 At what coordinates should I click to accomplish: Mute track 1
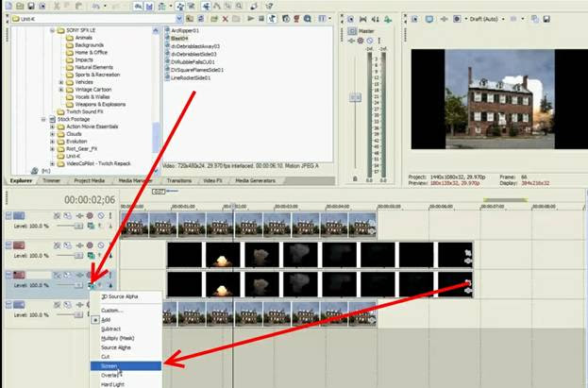click(101, 216)
